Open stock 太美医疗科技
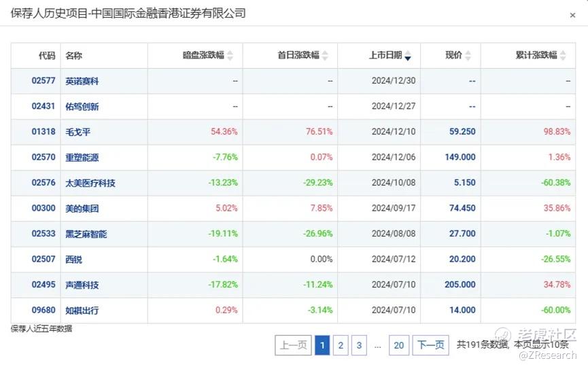 90,183
